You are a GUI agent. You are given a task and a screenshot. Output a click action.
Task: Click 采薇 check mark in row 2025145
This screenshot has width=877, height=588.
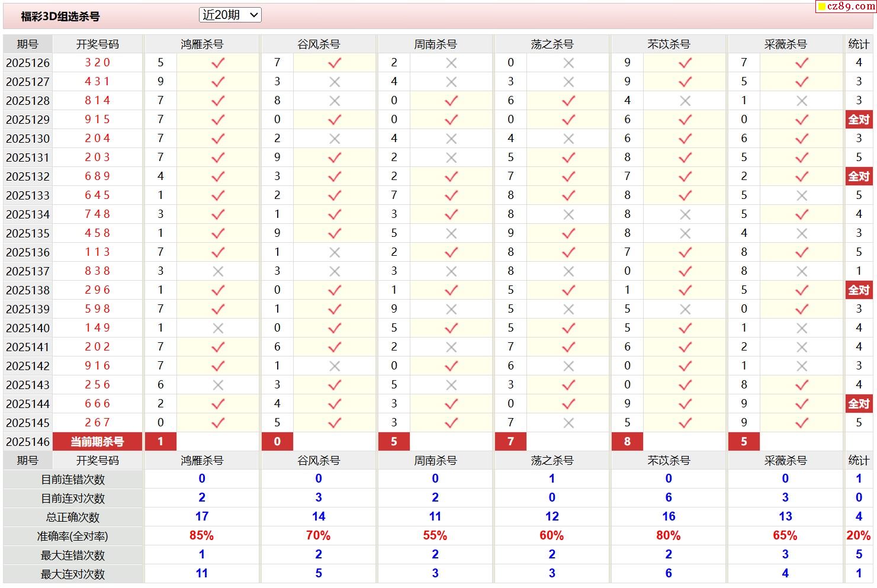pyautogui.click(x=802, y=423)
